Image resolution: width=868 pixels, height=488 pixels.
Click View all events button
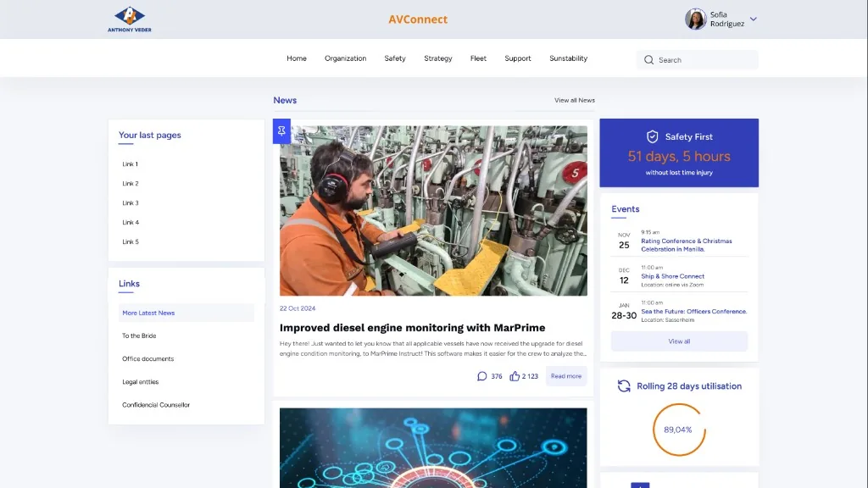tap(679, 341)
